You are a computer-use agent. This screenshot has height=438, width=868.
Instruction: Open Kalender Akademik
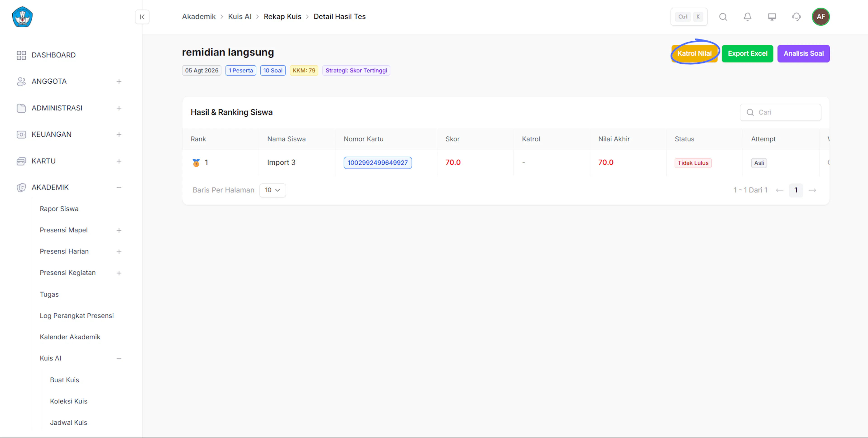point(70,337)
